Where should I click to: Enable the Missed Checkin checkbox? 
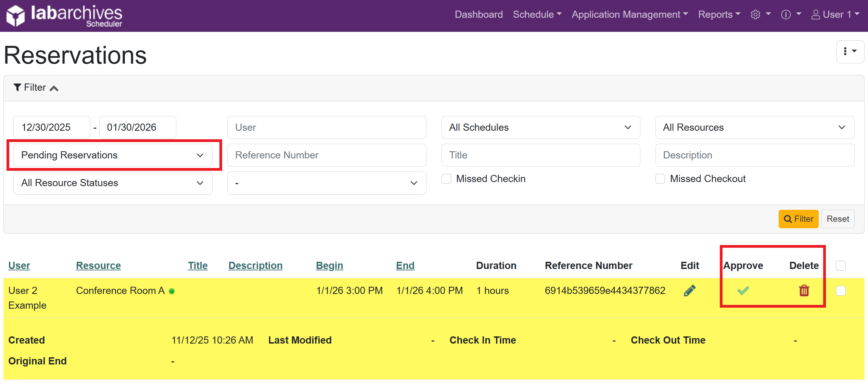(x=446, y=179)
